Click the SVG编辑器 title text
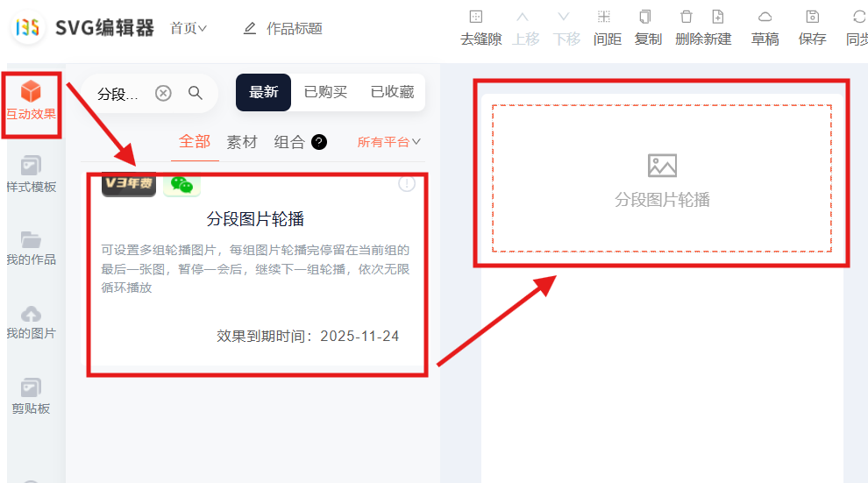Viewport: 868px width, 483px height. [x=104, y=28]
